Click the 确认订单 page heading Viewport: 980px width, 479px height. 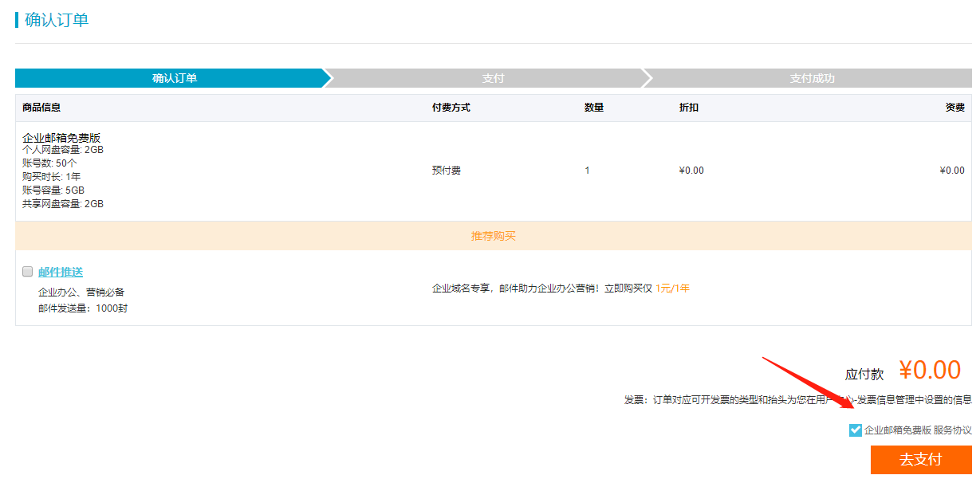[x=57, y=20]
